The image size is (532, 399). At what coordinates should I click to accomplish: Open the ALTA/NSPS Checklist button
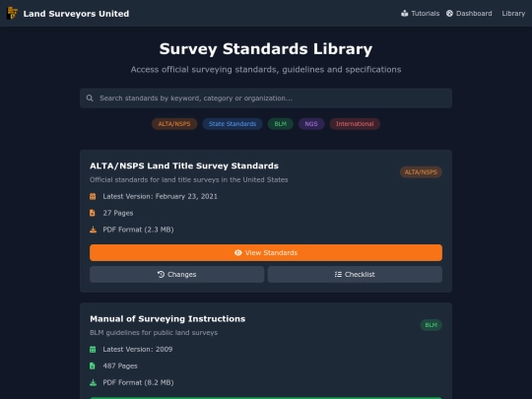tap(355, 275)
